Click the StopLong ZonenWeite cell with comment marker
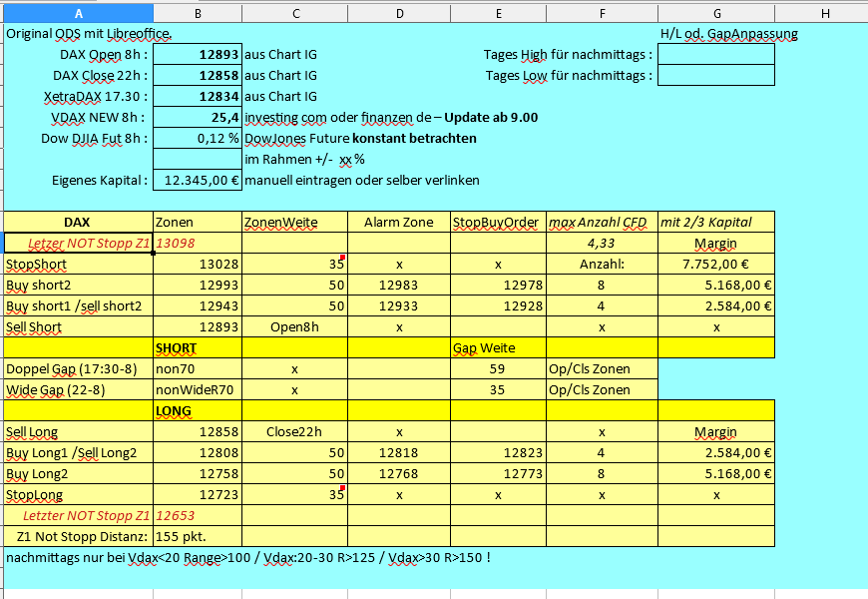 (295, 495)
